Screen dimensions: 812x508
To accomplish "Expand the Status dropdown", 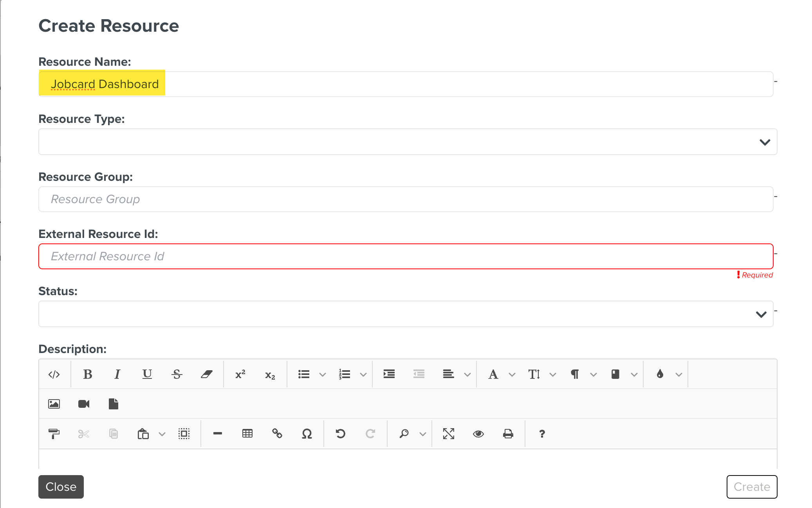I will pyautogui.click(x=406, y=314).
